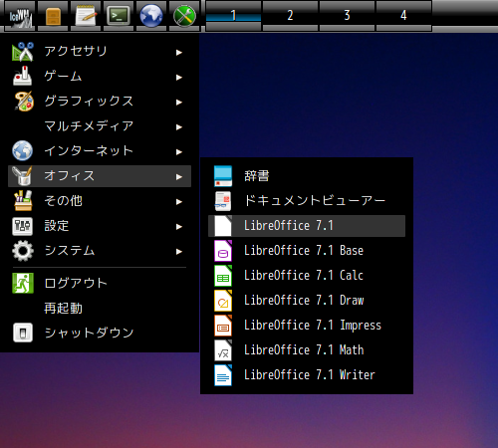
Task: Expand the グラフィックス submenu arrow
Action: 179,103
